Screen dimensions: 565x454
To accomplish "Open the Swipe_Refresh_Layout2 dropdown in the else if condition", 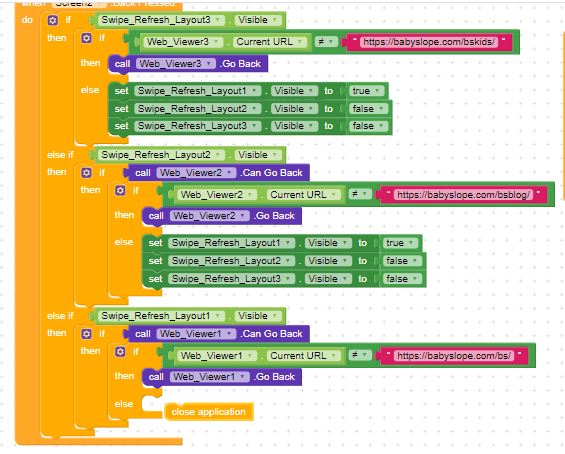I will pyautogui.click(x=161, y=155).
